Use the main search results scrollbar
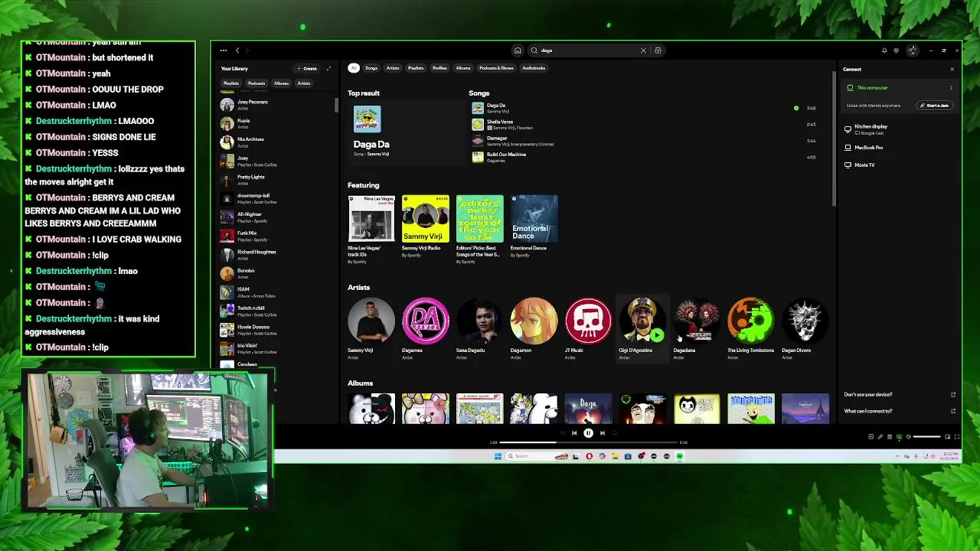The width and height of the screenshot is (980, 551). tap(833, 138)
